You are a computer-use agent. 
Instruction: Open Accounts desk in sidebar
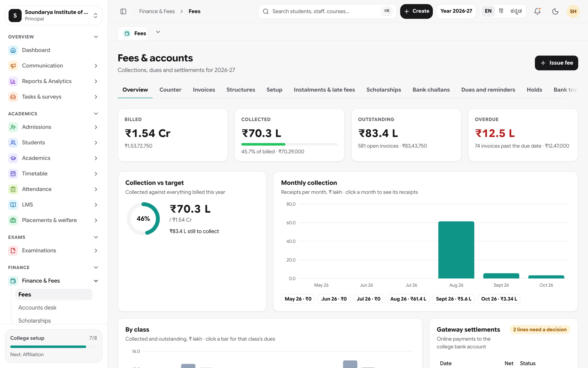pos(37,308)
